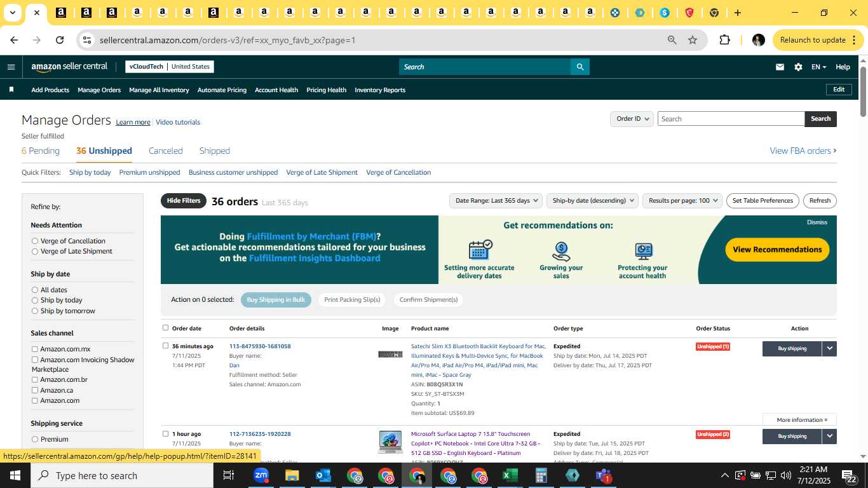The width and height of the screenshot is (868, 488).
Task: Open the Chrome profile avatar
Action: (758, 40)
